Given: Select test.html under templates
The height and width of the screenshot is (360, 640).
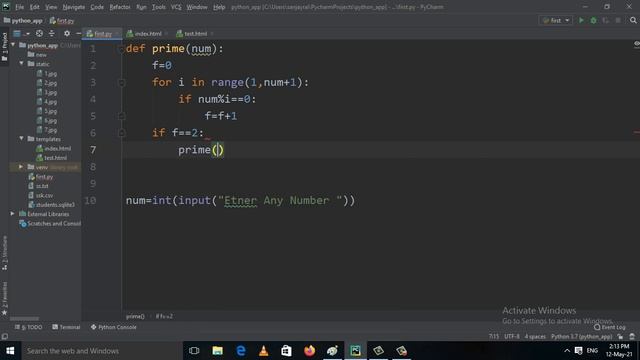Looking at the screenshot, I should coord(51,158).
